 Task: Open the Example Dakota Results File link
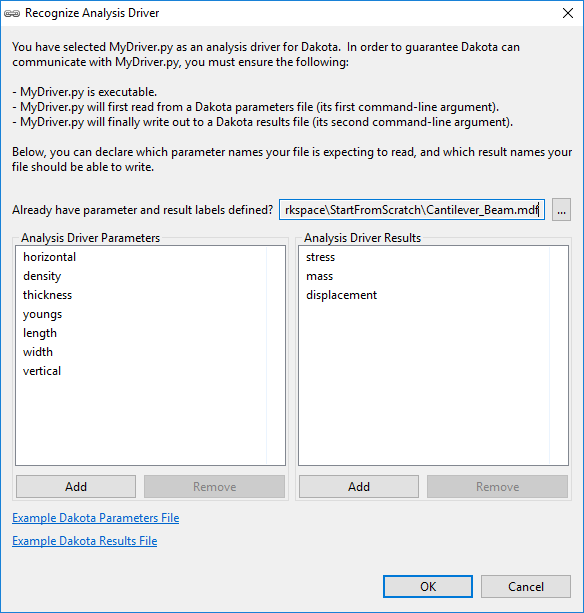(x=84, y=541)
